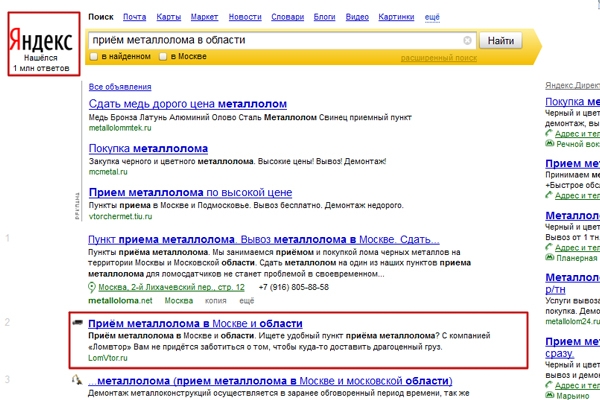The image size is (600, 400).
Task: Click the truck favicon next to LomVtor result
Action: (77, 324)
